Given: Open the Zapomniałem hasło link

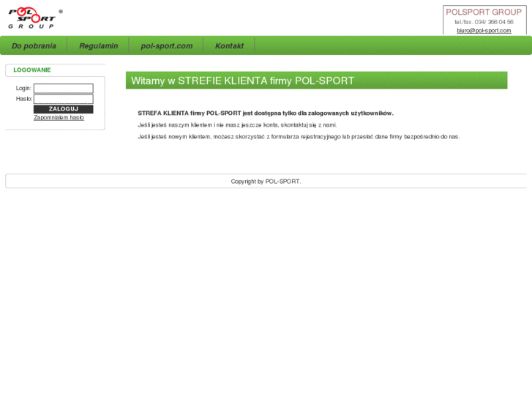Looking at the screenshot, I should [x=59, y=117].
